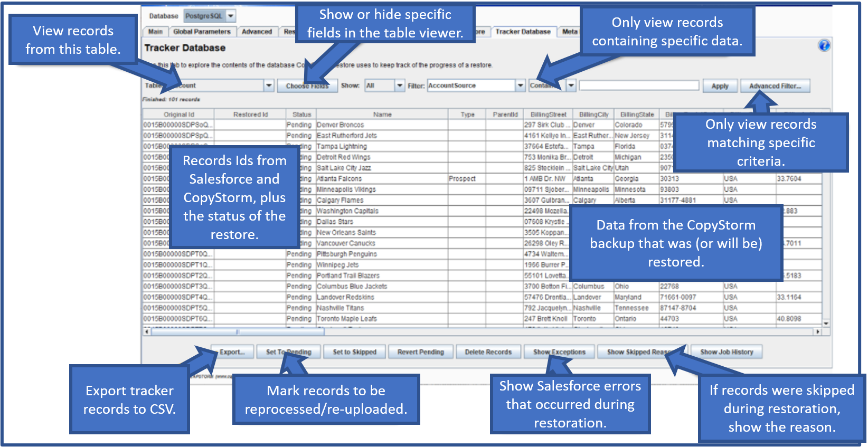This screenshot has height=447, width=868.
Task: Select the Salt Lake City Jazz cell
Action: [382, 168]
